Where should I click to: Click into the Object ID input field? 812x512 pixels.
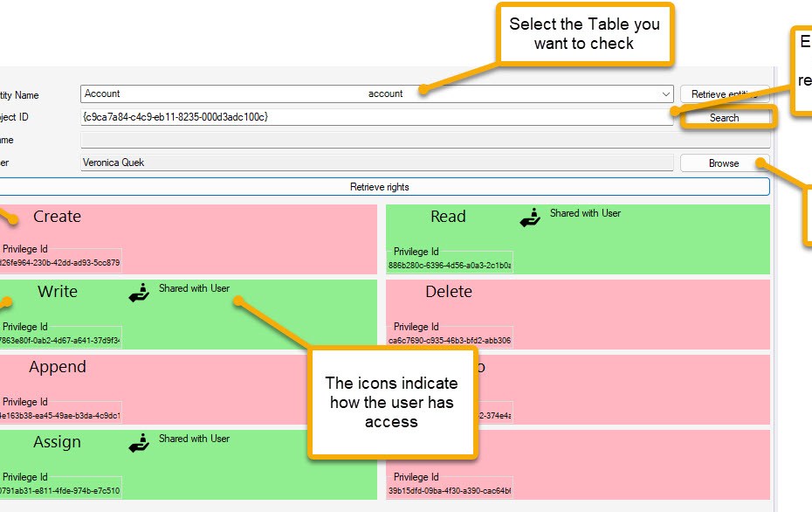point(376,117)
